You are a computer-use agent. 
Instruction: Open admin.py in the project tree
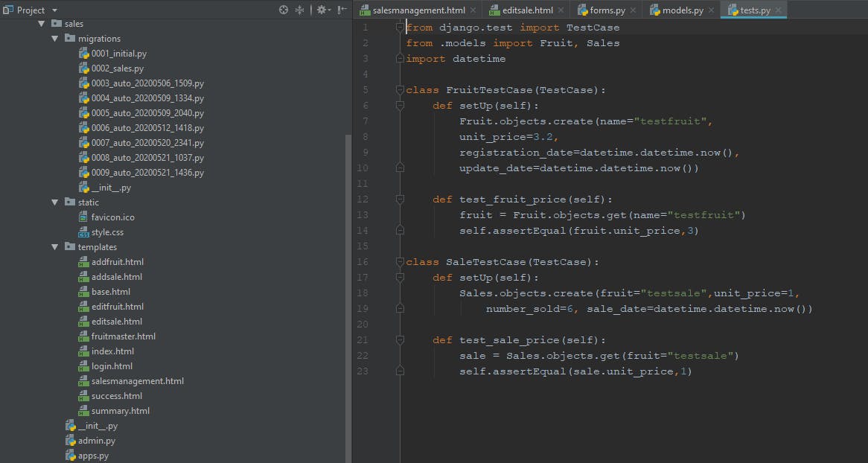(x=96, y=441)
